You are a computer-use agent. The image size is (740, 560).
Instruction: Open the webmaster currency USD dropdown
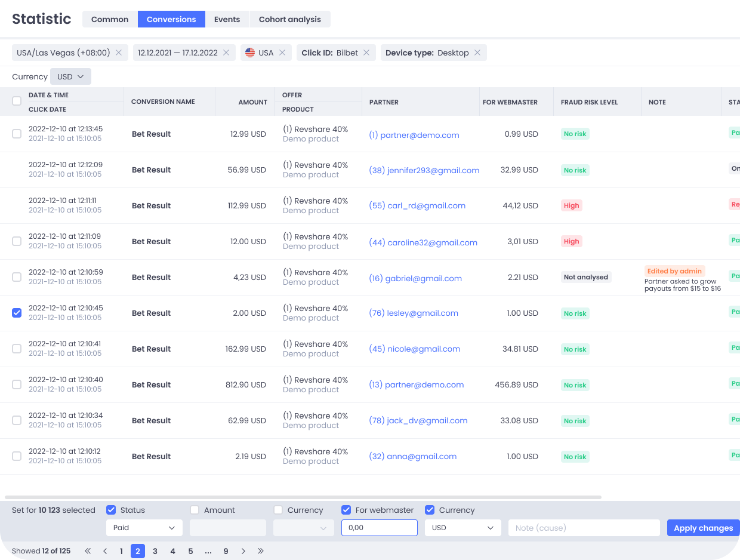[462, 528]
